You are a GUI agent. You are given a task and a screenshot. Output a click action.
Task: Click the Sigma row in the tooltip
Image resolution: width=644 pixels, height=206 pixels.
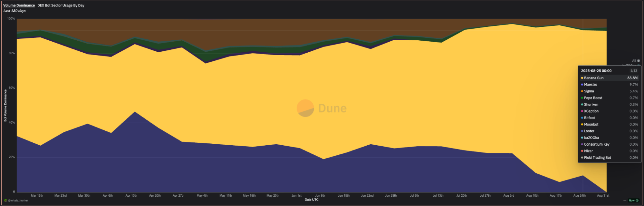click(609, 91)
